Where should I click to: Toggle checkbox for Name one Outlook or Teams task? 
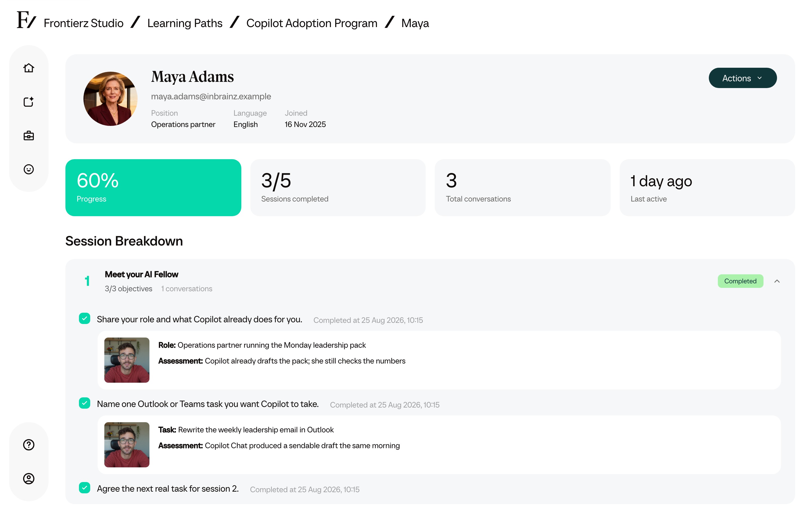pyautogui.click(x=85, y=403)
